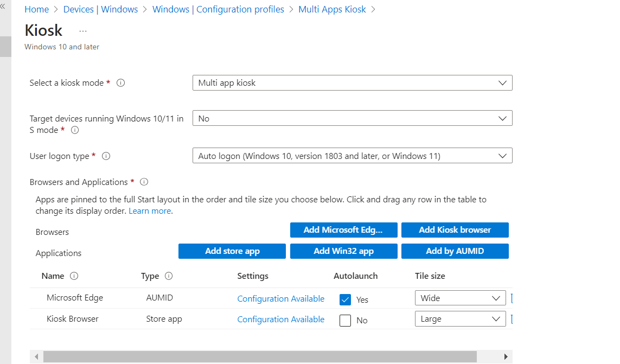Viewport: 620px width, 364px height.
Task: Click the Add store app button
Action: [232, 251]
